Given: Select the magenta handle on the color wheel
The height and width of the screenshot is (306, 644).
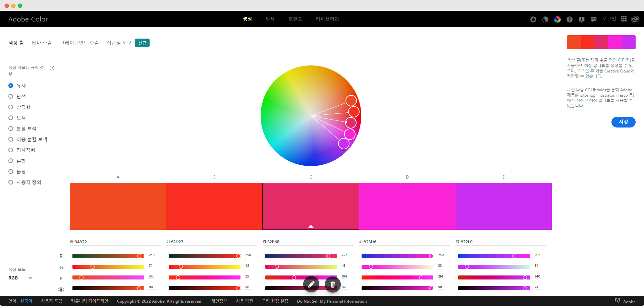Looking at the screenshot, I should [x=350, y=134].
